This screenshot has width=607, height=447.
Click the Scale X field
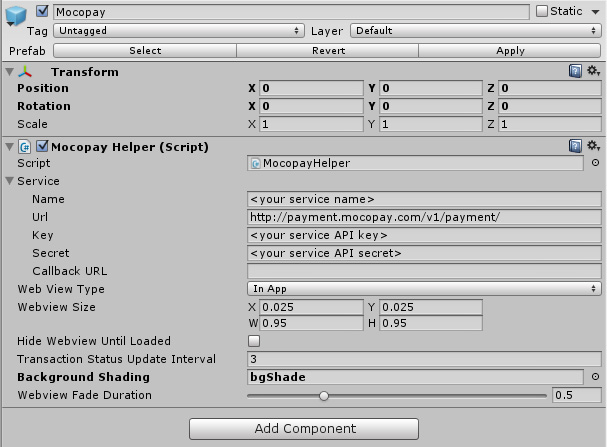(311, 124)
